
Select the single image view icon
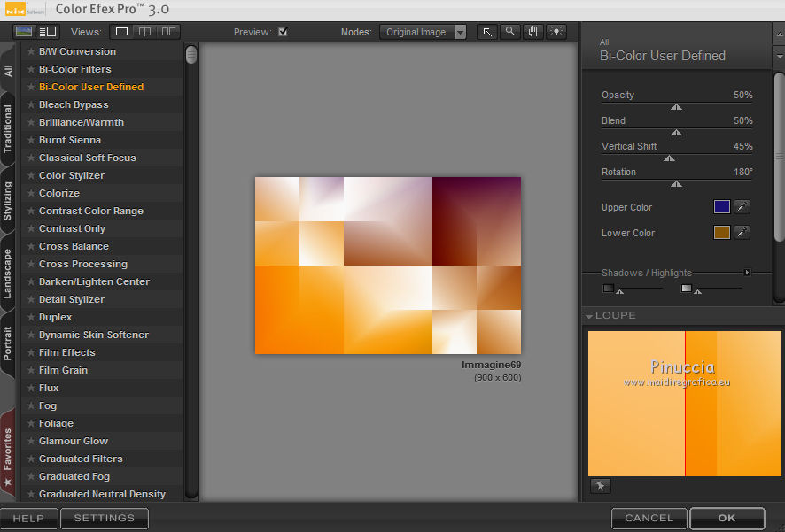click(121, 32)
